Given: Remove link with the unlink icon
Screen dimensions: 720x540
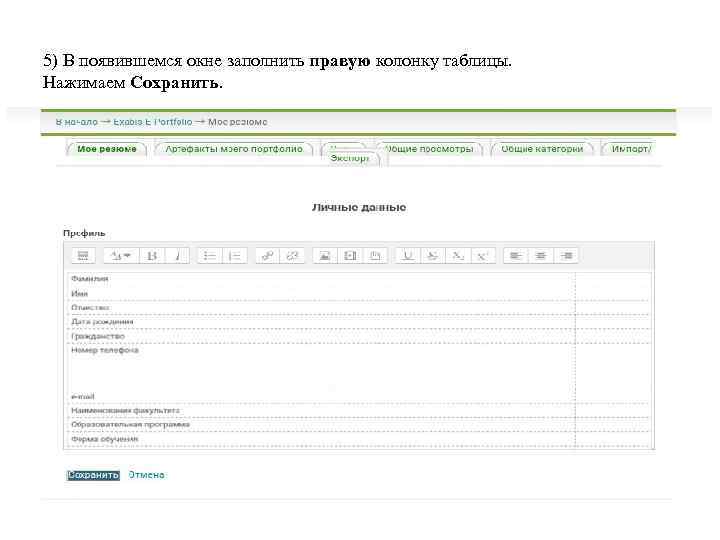Looking at the screenshot, I should point(292,256).
